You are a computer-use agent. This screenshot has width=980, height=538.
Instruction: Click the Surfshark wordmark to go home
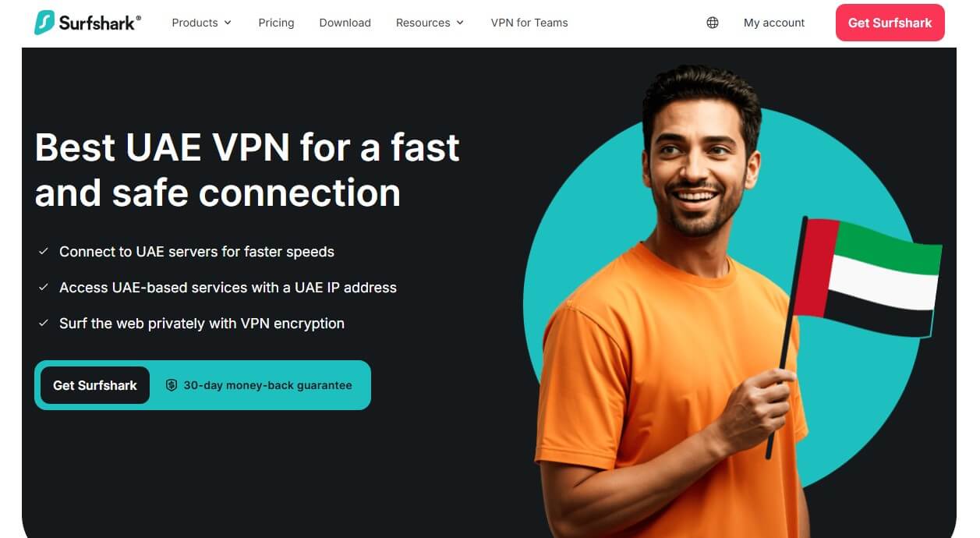(100, 23)
